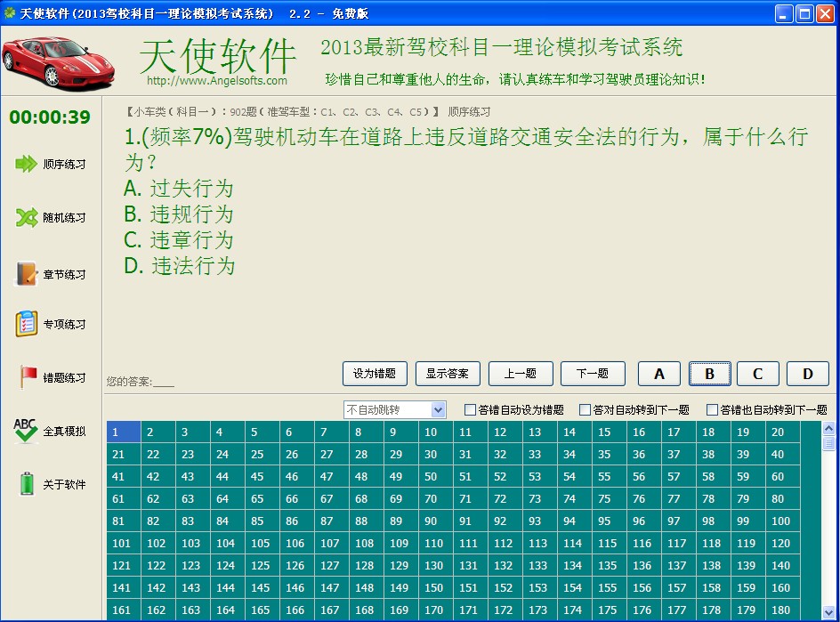The height and width of the screenshot is (622, 840).
Task: Start 全真模拟 full mock exam
Action: [x=64, y=432]
